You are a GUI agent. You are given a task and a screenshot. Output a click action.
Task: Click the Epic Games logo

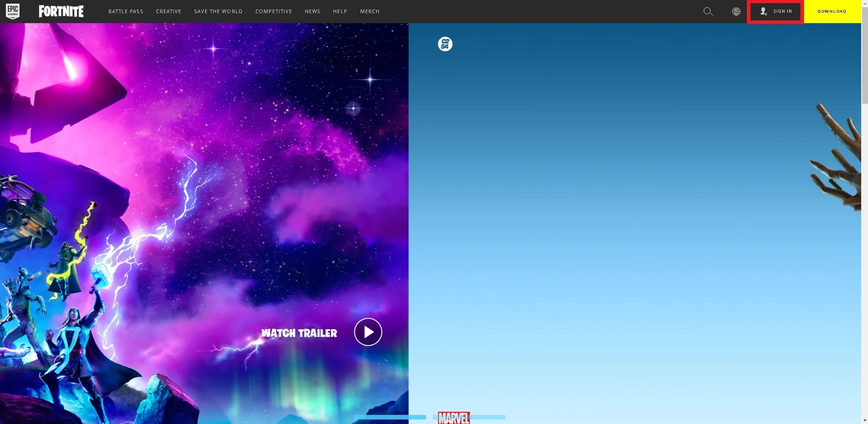13,11
